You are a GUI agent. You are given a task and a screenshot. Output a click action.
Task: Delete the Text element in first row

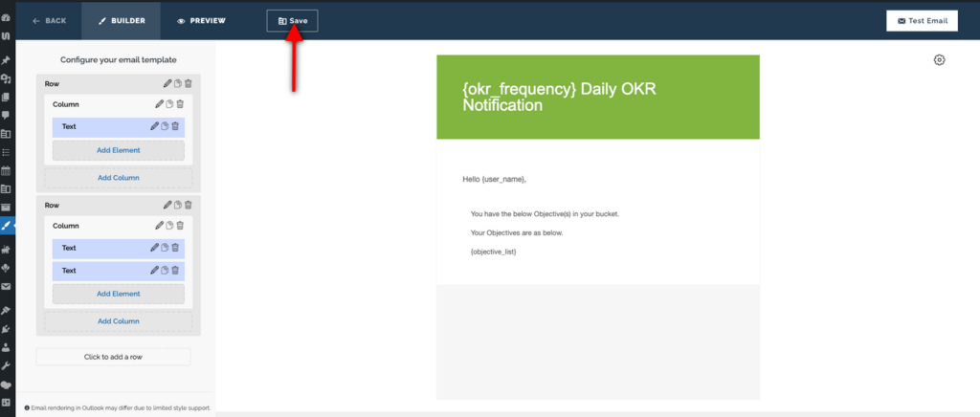click(x=176, y=126)
